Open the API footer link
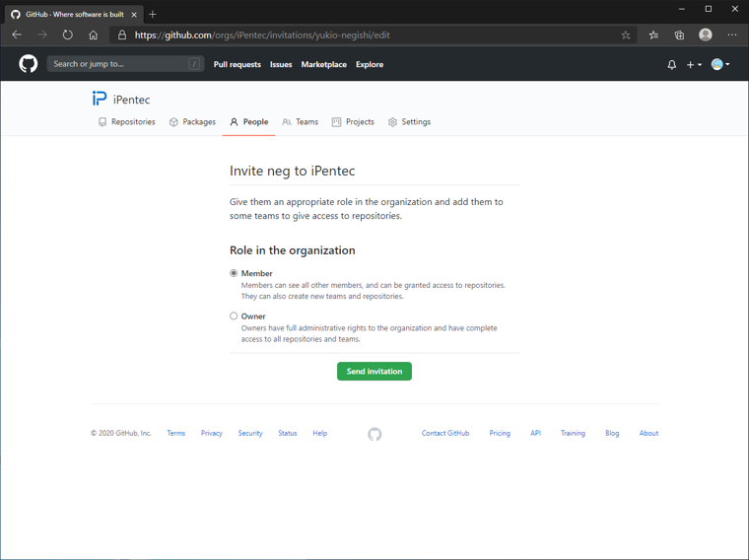This screenshot has width=749, height=560. click(535, 433)
